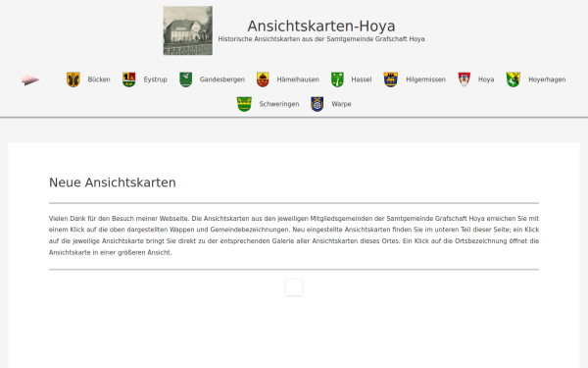Click the Gandesbergen coat of arms icon
Image resolution: width=588 pixels, height=368 pixels.
(x=185, y=79)
